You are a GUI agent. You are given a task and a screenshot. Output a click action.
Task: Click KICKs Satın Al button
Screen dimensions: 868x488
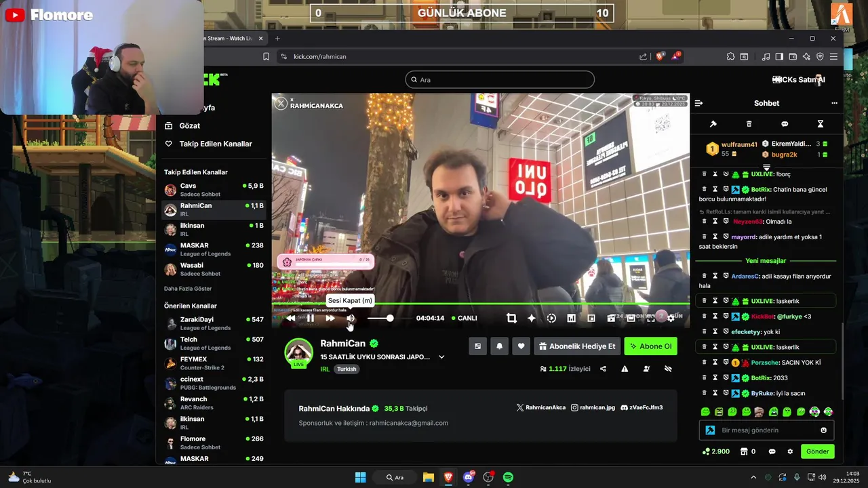click(x=798, y=80)
